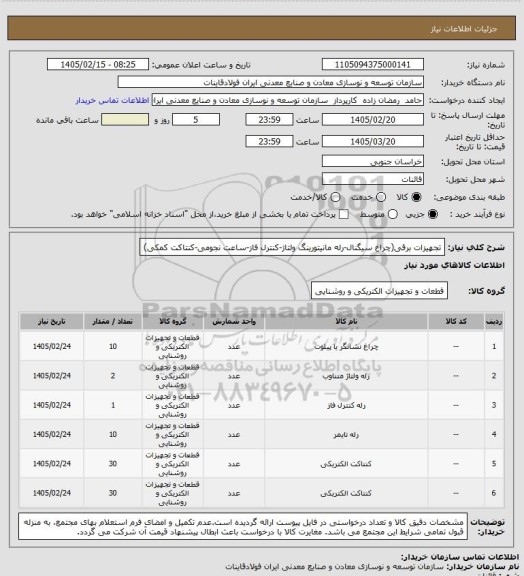Click the تعداد / مقدار column header
524x576 pixels.
(112, 321)
